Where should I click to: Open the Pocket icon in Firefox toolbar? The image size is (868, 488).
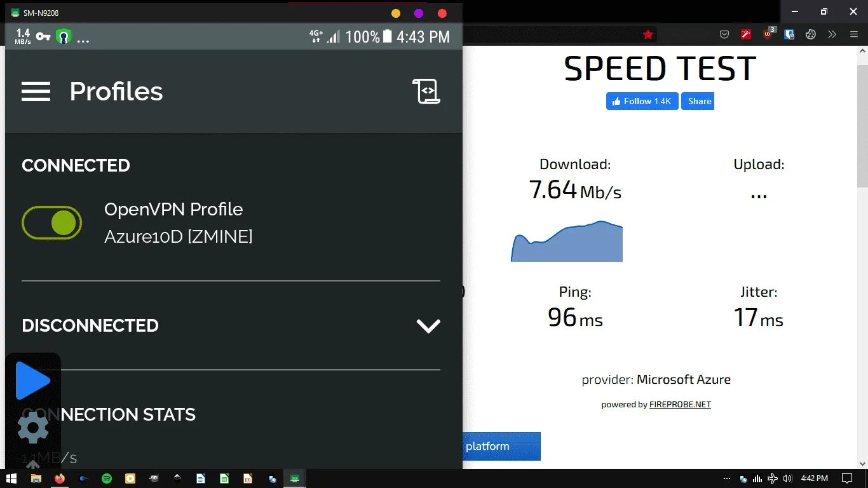(724, 35)
